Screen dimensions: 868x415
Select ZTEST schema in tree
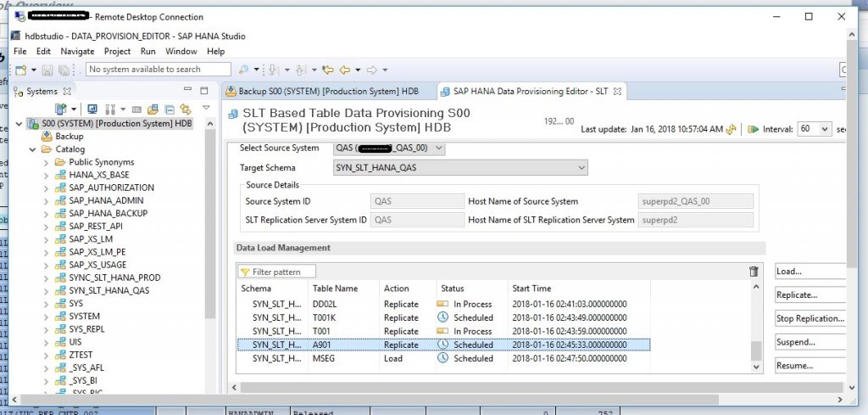pyautogui.click(x=81, y=355)
